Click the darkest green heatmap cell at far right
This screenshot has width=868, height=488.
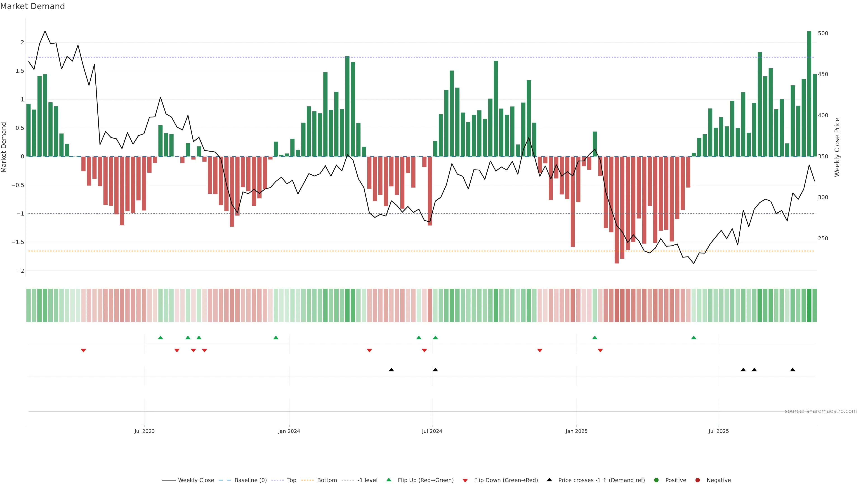809,305
